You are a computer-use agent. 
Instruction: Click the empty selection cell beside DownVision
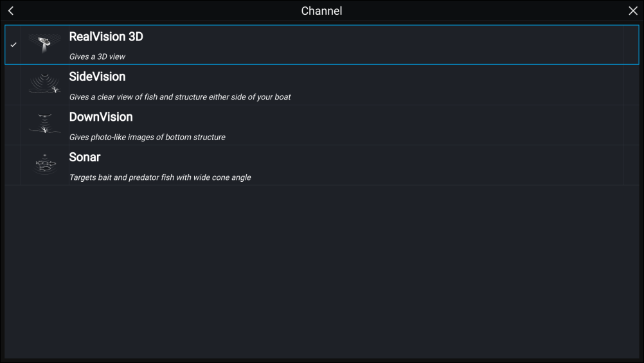point(13,125)
